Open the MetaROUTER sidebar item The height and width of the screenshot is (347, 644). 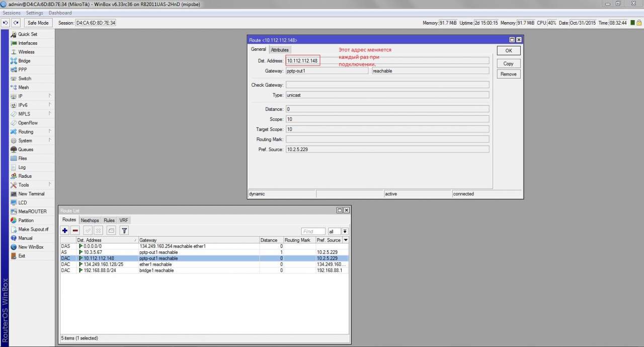(32, 212)
